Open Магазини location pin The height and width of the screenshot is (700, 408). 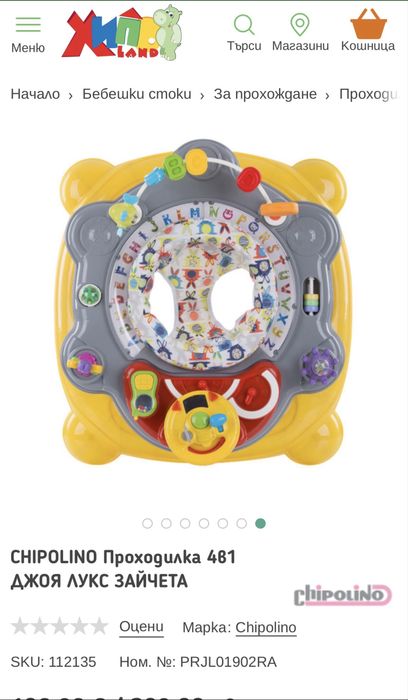coord(300,25)
